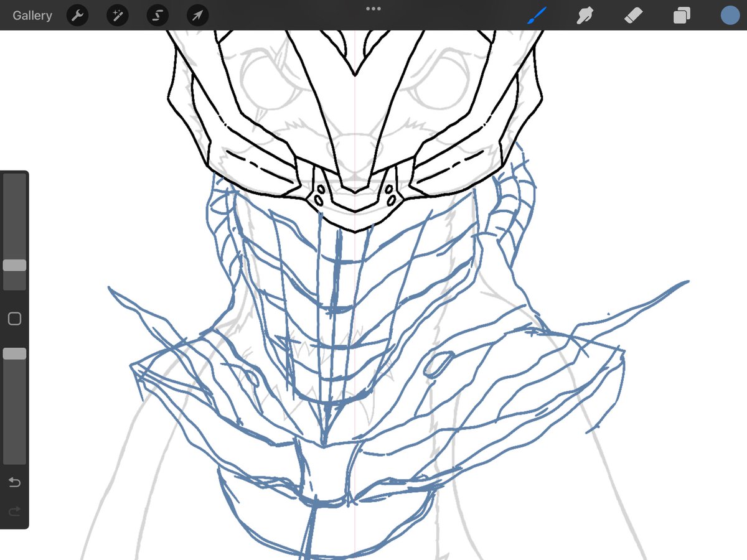Viewport: 747px width, 560px height.
Task: Return to the Gallery
Action: tap(32, 15)
